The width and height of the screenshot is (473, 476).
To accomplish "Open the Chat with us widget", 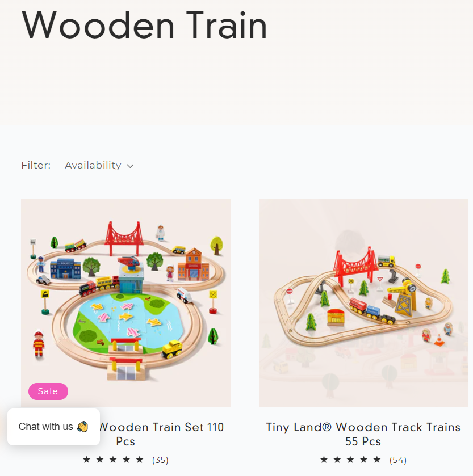I will click(53, 427).
